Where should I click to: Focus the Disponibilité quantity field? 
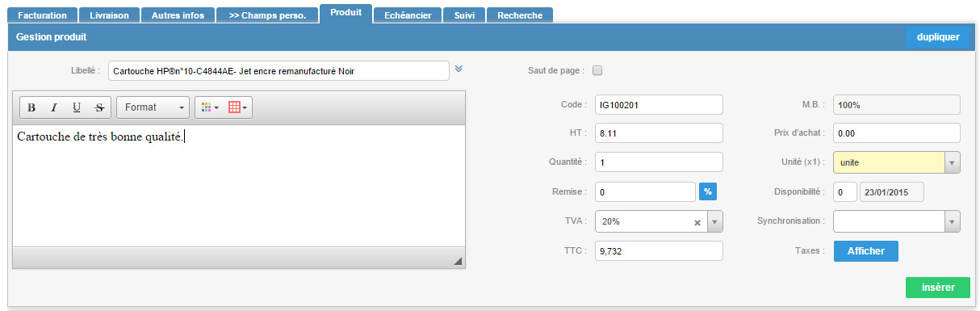pyautogui.click(x=844, y=192)
